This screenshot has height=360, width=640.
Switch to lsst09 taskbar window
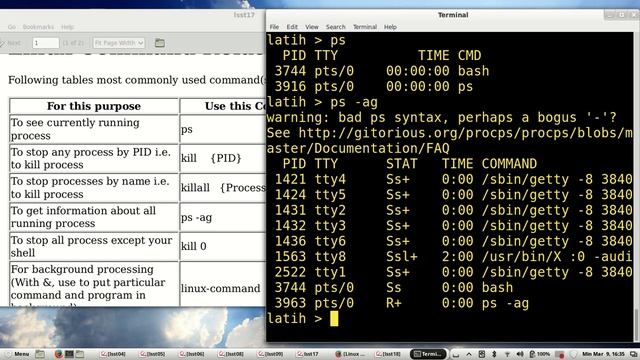270,354
